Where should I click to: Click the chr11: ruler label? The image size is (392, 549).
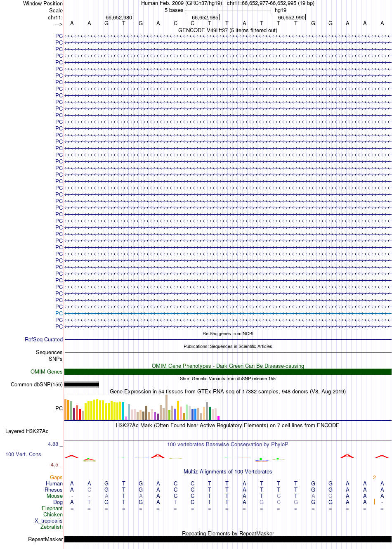pos(55,17)
